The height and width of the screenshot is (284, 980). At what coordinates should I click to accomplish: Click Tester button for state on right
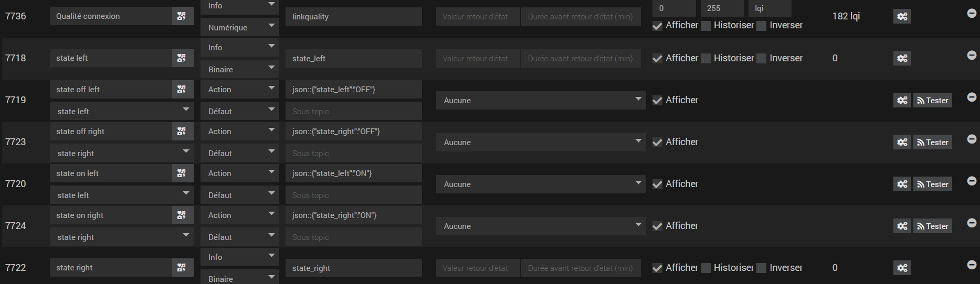tap(933, 226)
